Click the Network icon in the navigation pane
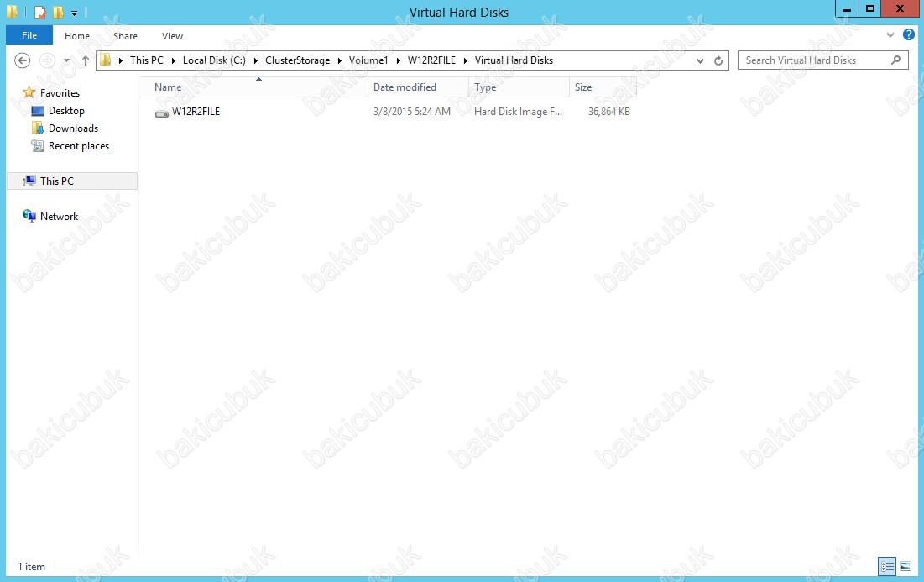Viewport: 924px width, 582px height. [29, 217]
